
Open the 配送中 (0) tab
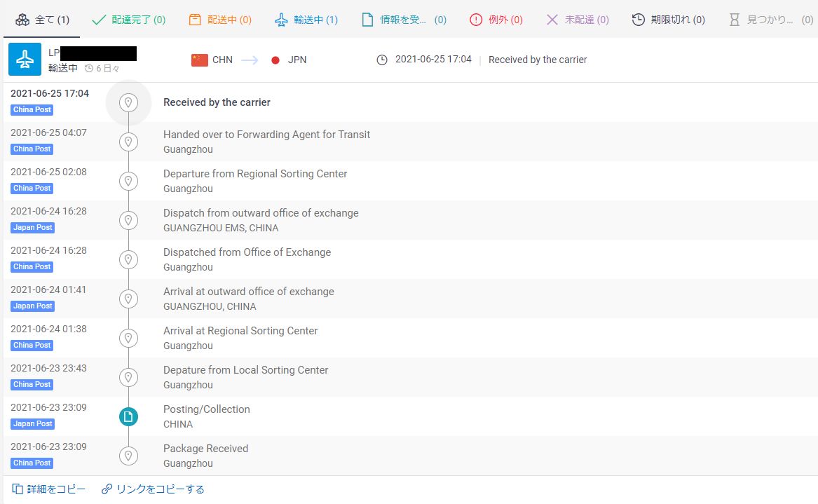[x=220, y=20]
